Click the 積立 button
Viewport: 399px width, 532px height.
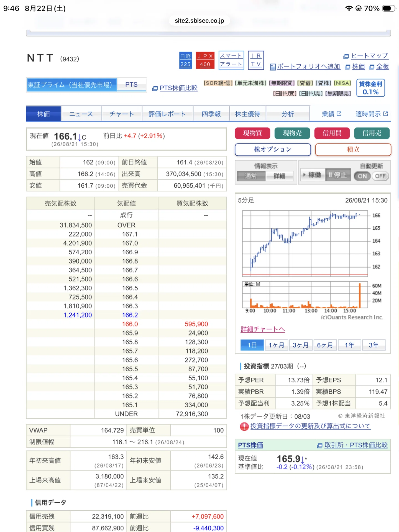coord(353,150)
